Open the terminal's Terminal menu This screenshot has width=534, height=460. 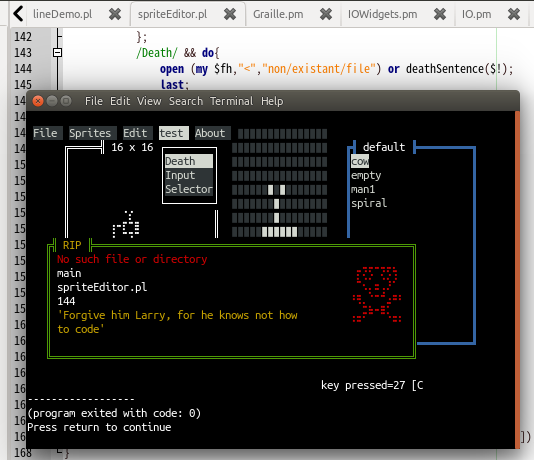[232, 101]
